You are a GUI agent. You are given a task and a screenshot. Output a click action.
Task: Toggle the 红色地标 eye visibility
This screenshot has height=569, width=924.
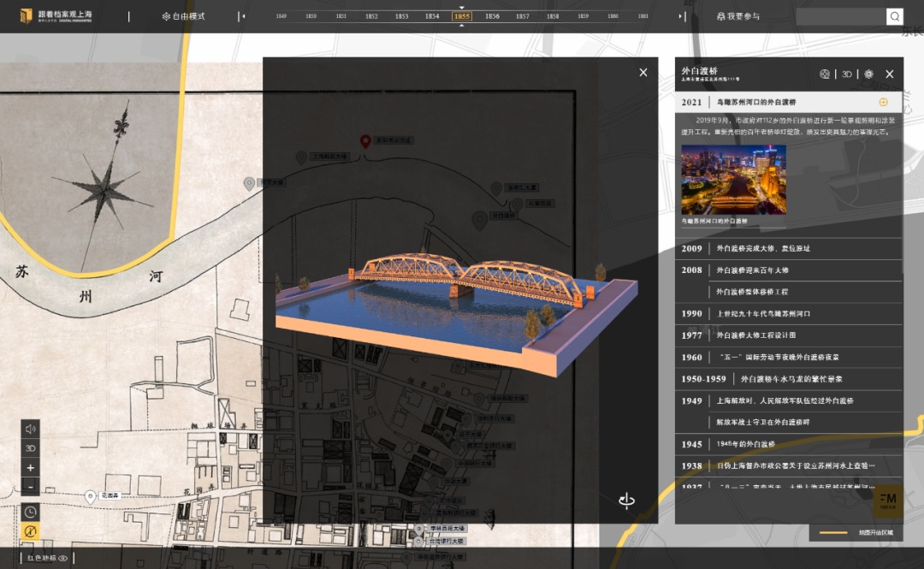click(x=62, y=558)
